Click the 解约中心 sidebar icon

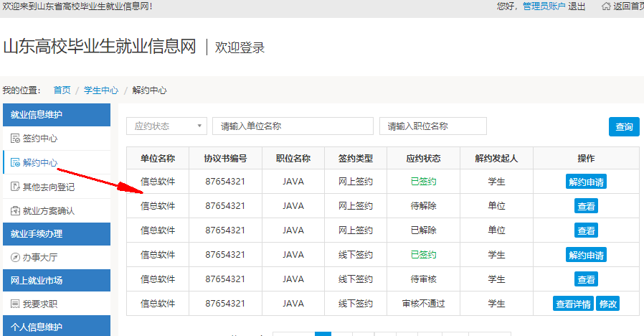pos(15,163)
